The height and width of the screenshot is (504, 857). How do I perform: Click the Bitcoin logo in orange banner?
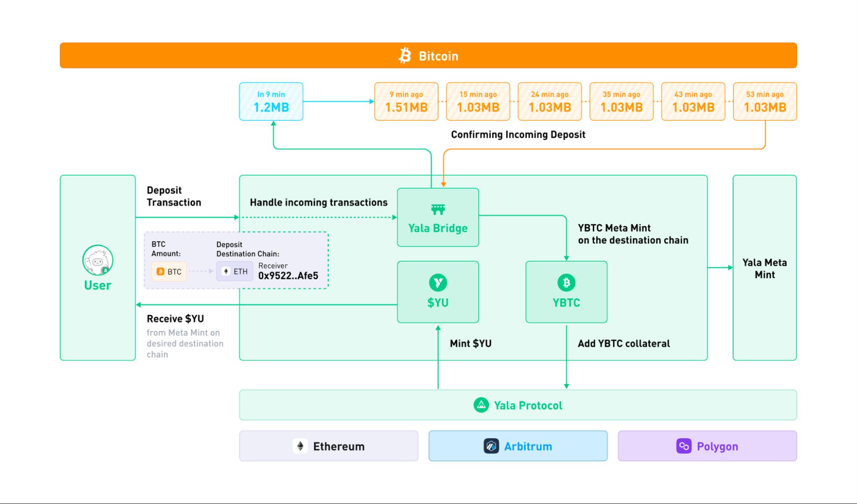(x=405, y=56)
